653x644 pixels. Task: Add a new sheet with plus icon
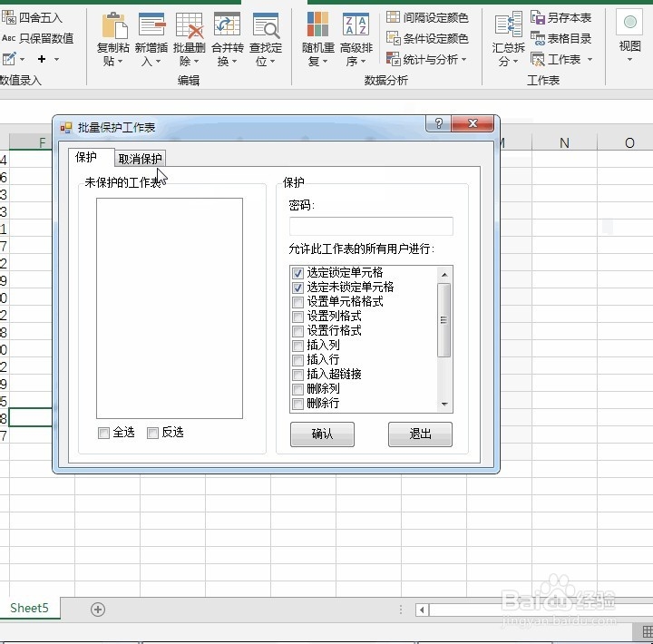pos(98,610)
